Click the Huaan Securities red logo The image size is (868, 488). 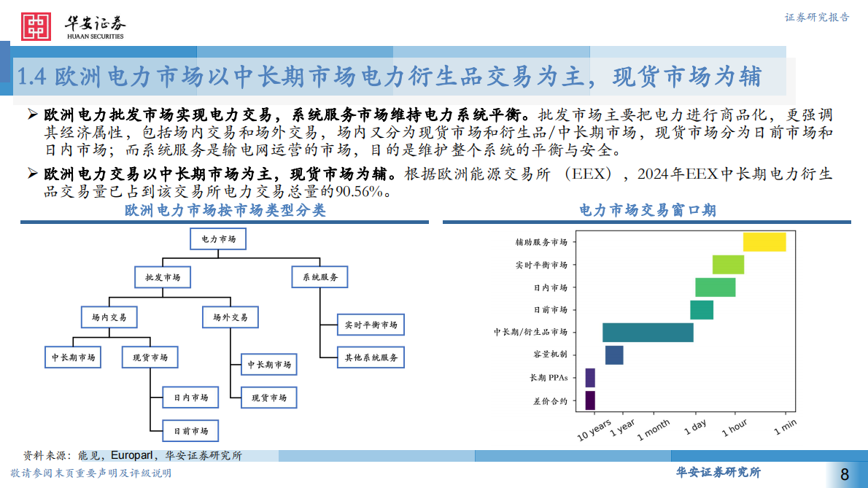(x=36, y=26)
